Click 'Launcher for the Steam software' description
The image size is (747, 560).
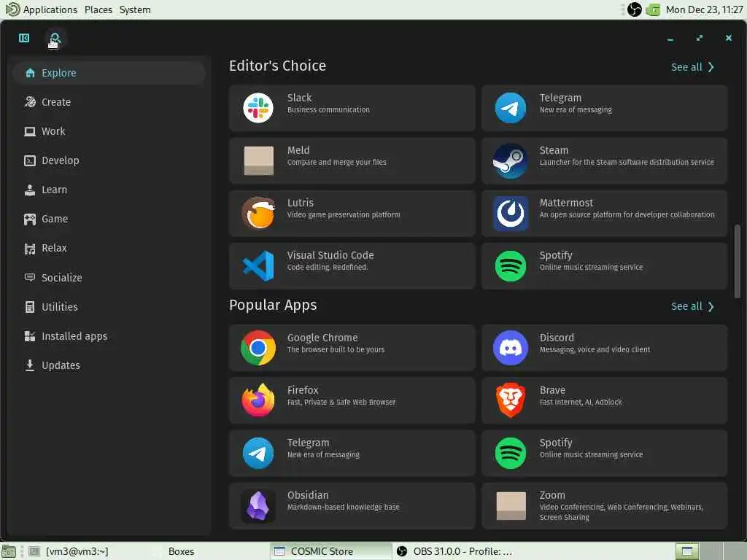(627, 163)
